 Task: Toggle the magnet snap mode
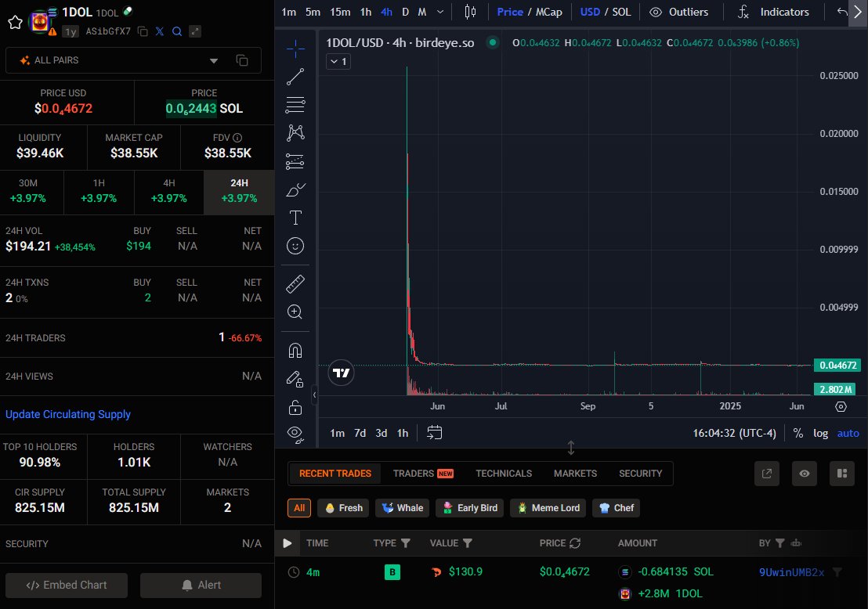point(295,351)
